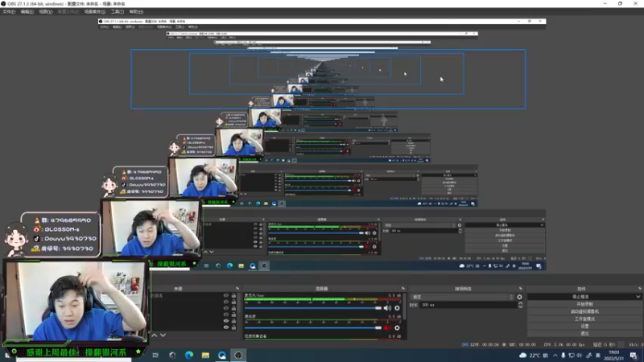Click the 开始录制 button

point(584,304)
